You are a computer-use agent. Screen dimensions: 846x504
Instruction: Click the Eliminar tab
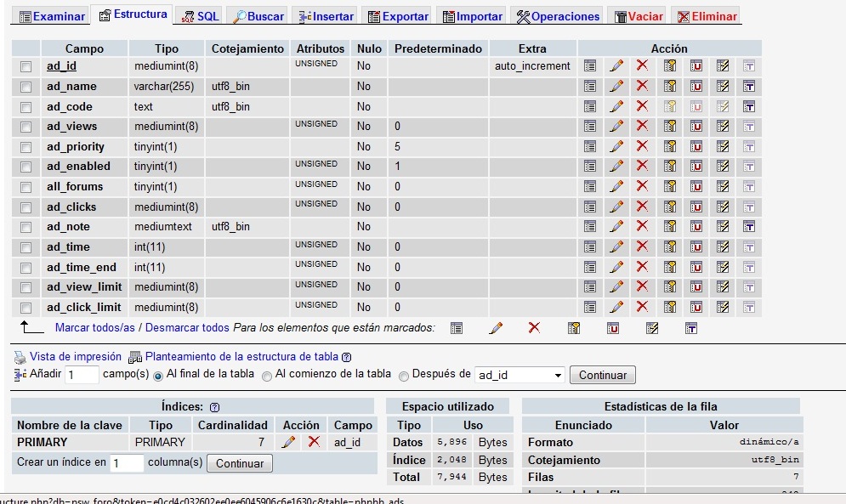coord(707,16)
